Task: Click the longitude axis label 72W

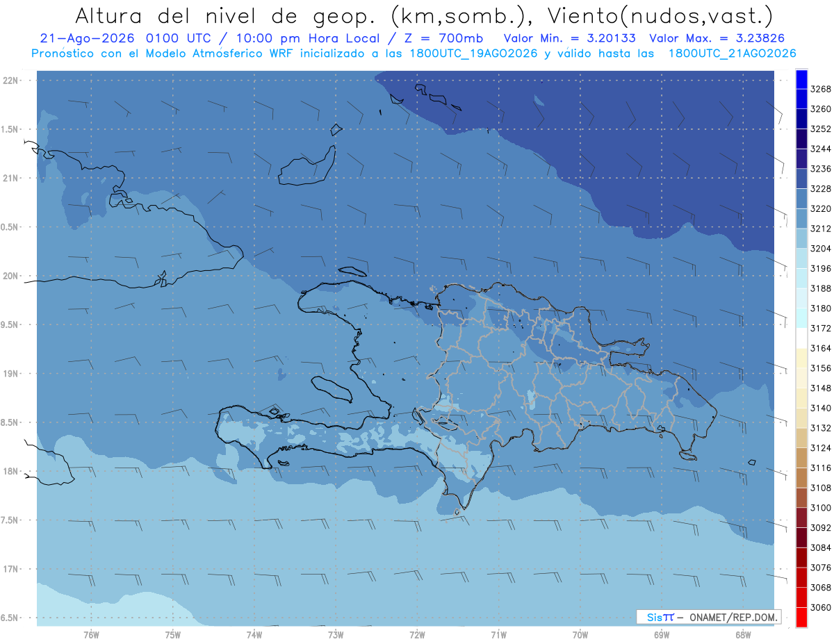Action: click(417, 634)
